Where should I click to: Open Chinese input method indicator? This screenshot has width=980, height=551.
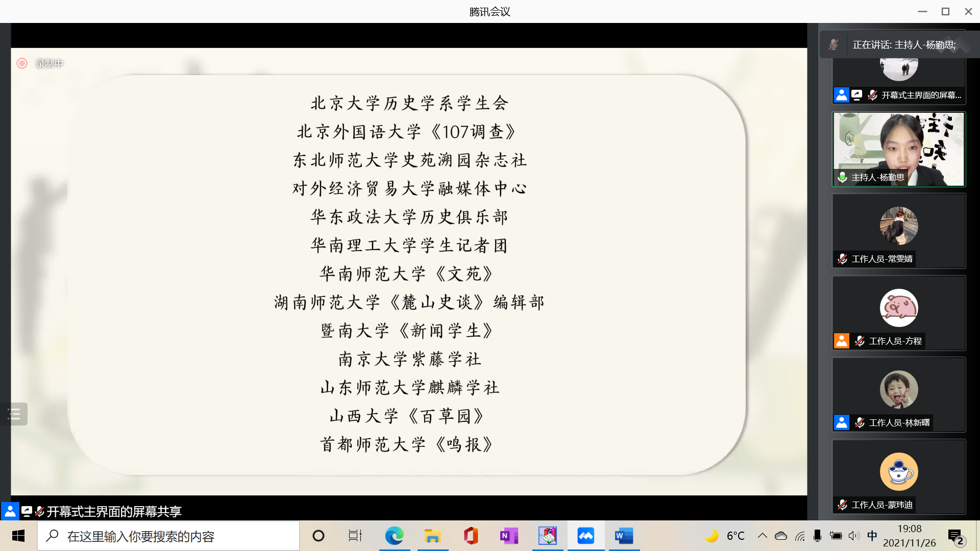(872, 536)
